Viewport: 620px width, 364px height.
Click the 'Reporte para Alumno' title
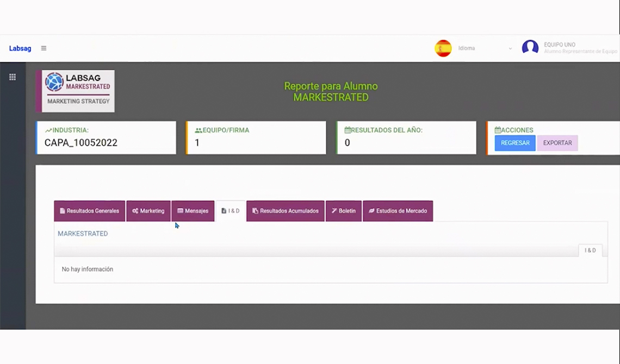(331, 86)
